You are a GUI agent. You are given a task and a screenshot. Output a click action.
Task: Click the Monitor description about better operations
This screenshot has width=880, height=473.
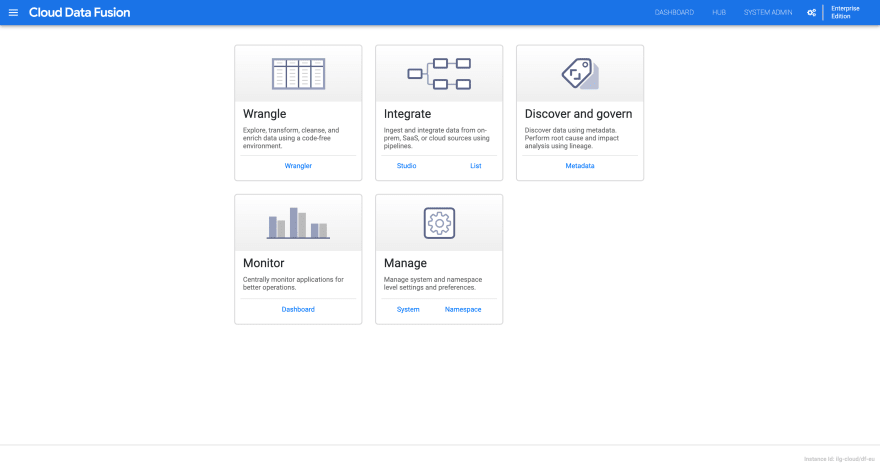click(293, 283)
